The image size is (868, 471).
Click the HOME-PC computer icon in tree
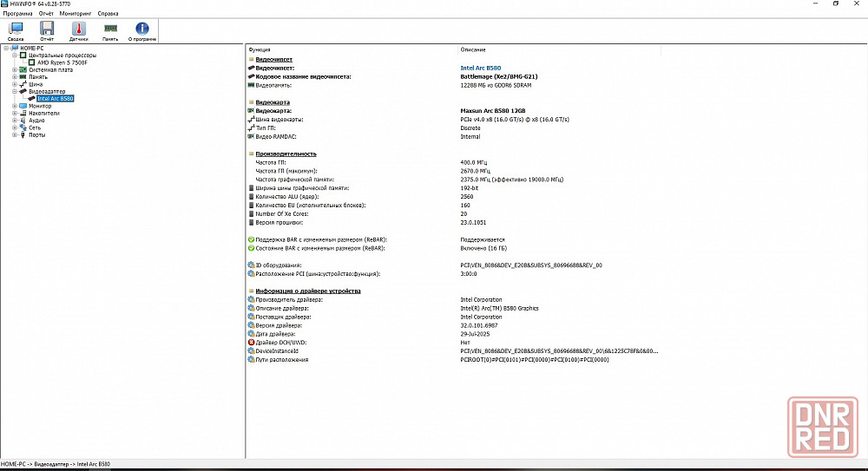[x=15, y=49]
